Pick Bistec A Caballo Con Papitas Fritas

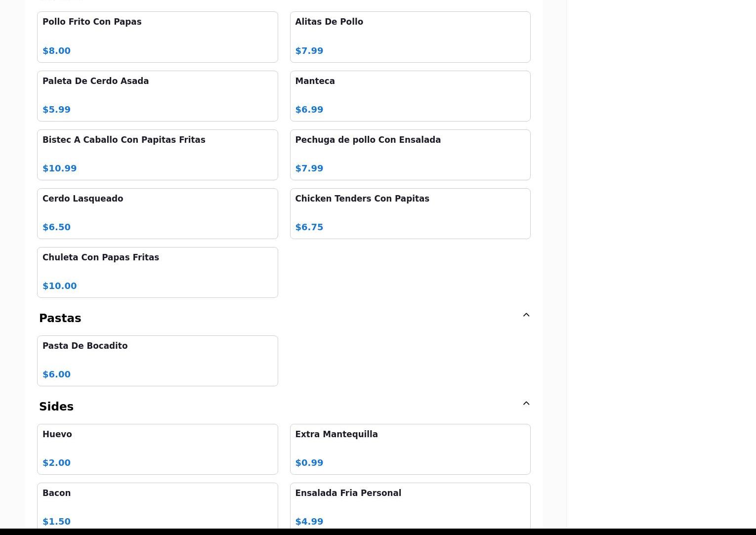click(157, 155)
